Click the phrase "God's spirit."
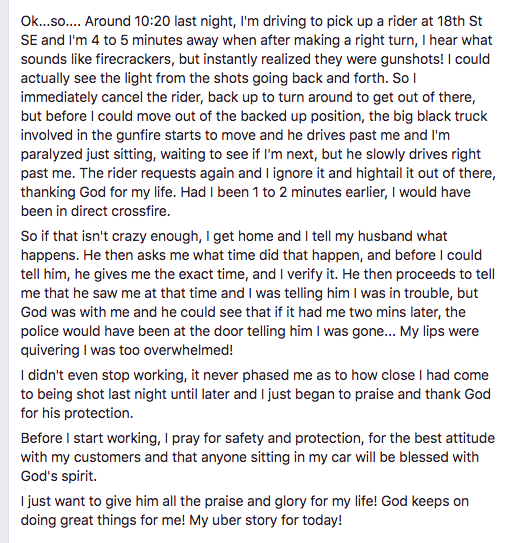Image resolution: width=509 pixels, height=543 pixels. point(59,476)
